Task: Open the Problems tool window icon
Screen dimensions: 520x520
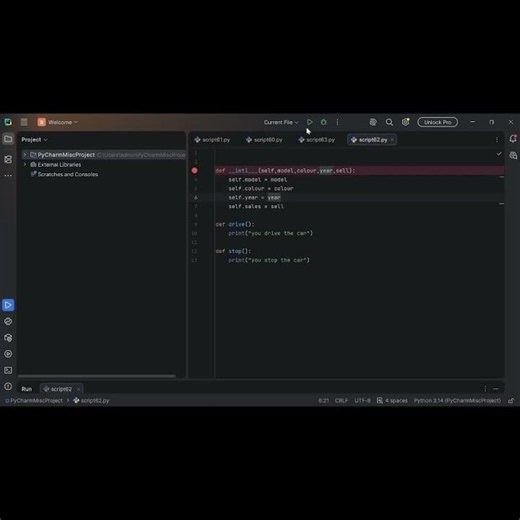Action: (8, 386)
